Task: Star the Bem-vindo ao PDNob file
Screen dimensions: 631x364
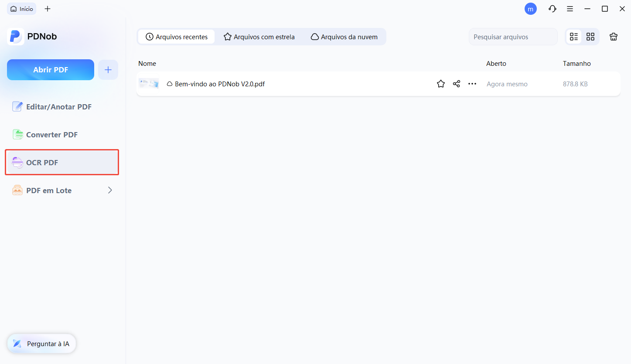Action: click(x=441, y=84)
